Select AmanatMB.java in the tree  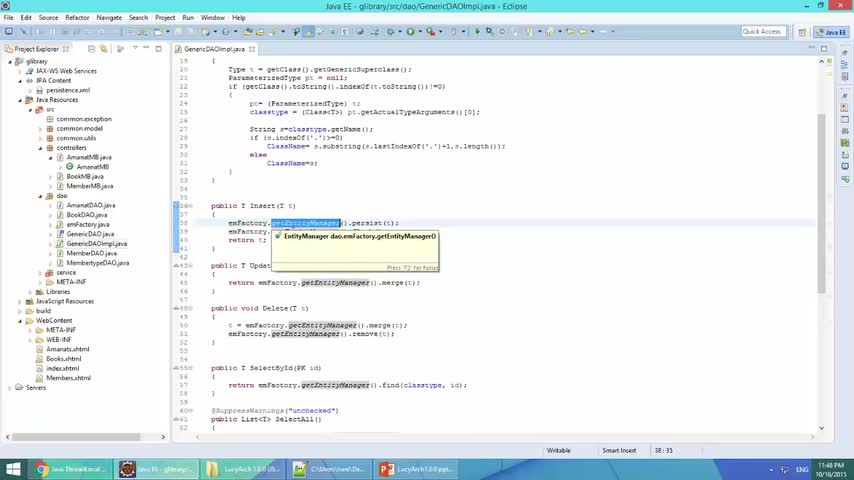coord(89,157)
